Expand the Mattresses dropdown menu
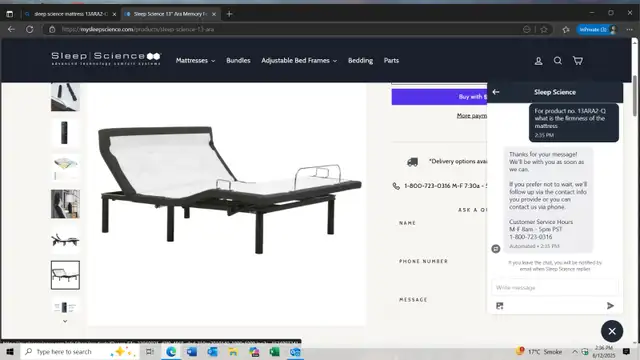Screen dimensions: 640x360 point(196,60)
